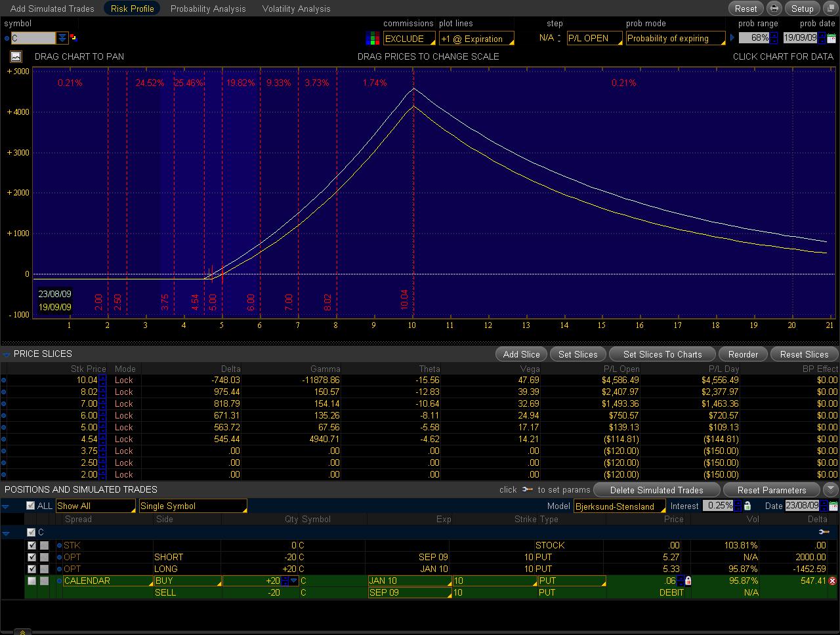Uncheck the SHORT OPT row checkbox
Viewport: 840px width, 635px height.
pyautogui.click(x=31, y=557)
